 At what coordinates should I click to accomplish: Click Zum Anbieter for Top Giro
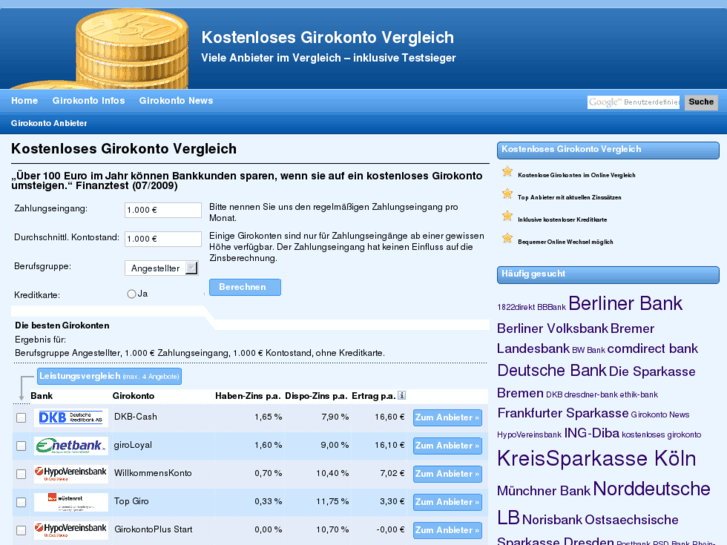[x=447, y=502]
